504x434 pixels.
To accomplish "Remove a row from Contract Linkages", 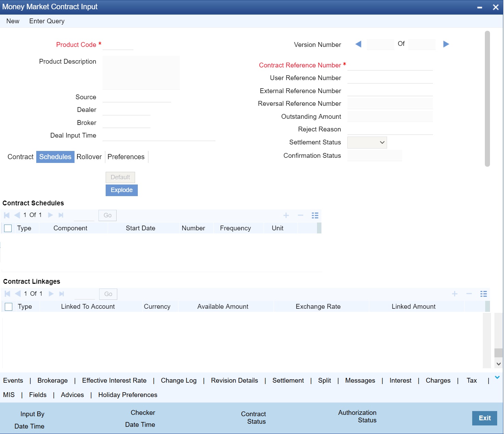I will tap(468, 294).
